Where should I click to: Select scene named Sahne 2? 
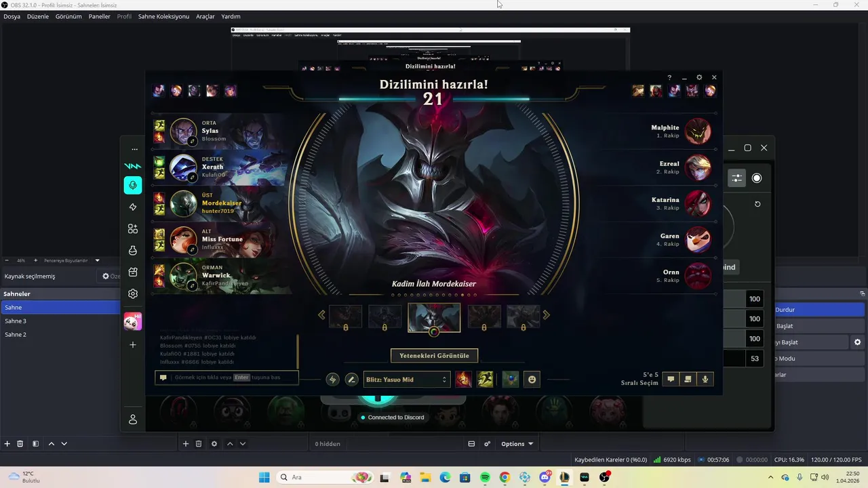point(60,334)
